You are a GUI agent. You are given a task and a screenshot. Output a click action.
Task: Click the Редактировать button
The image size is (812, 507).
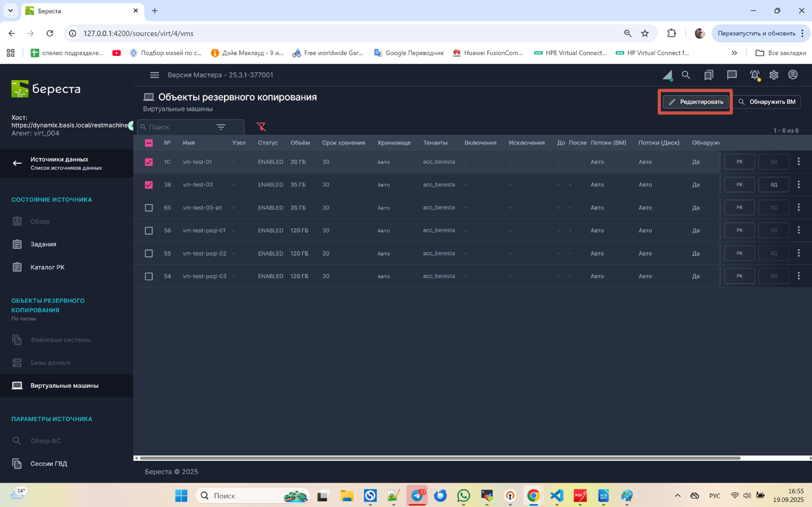pyautogui.click(x=696, y=102)
